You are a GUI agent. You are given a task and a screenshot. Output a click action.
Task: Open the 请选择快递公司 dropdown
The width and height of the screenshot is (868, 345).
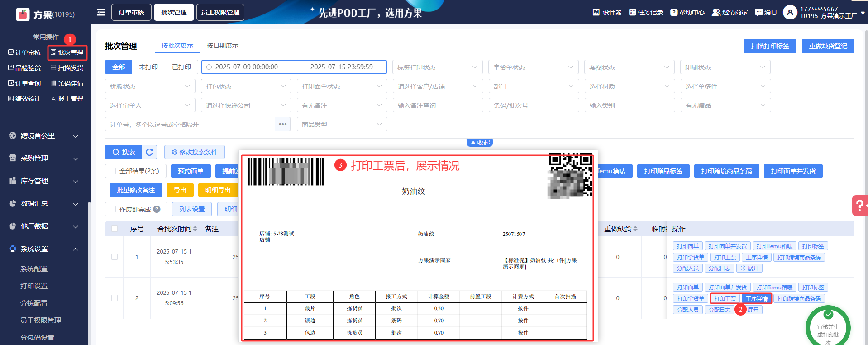[246, 105]
